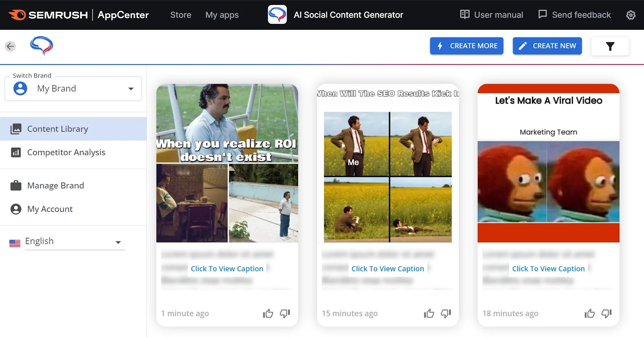Click the back arrow icon
644x338 pixels.
(10, 46)
